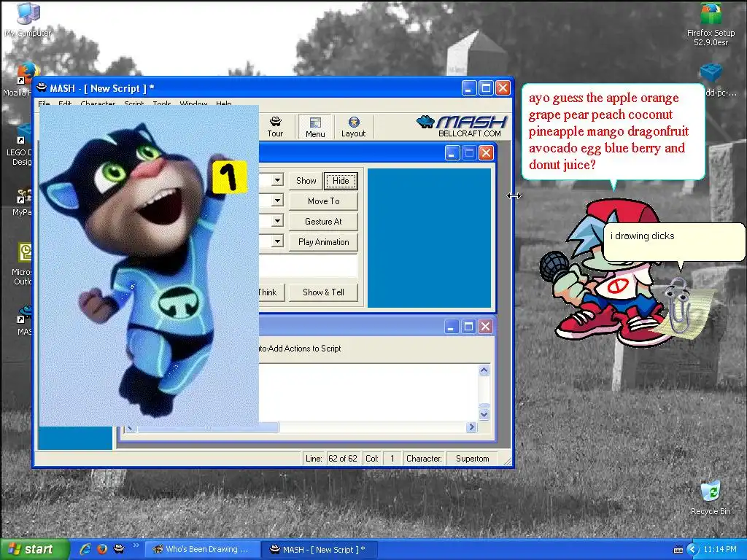Select the Recycle Bin desktop icon

pyautogui.click(x=711, y=498)
